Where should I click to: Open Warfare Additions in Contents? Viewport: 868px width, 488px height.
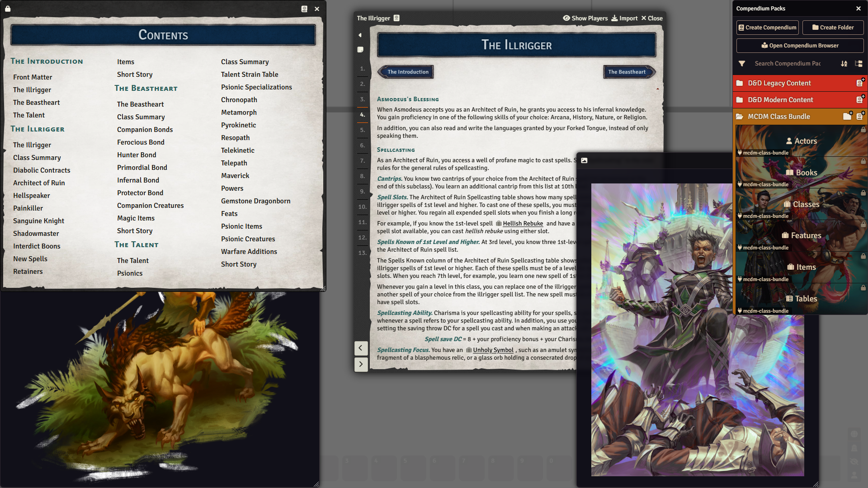[249, 252]
